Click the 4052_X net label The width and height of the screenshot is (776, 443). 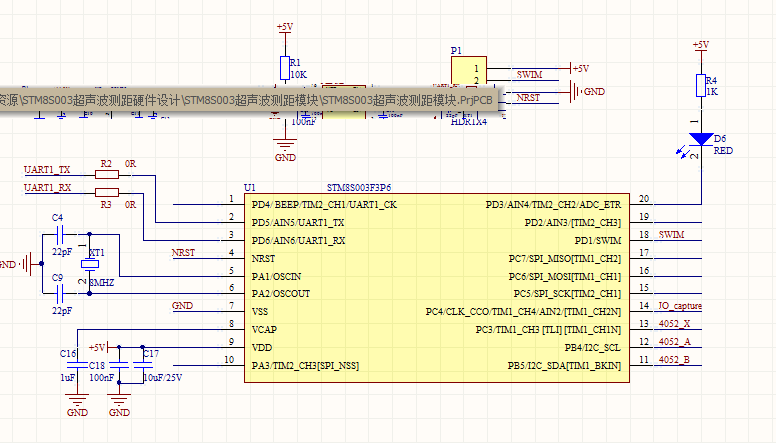point(674,324)
